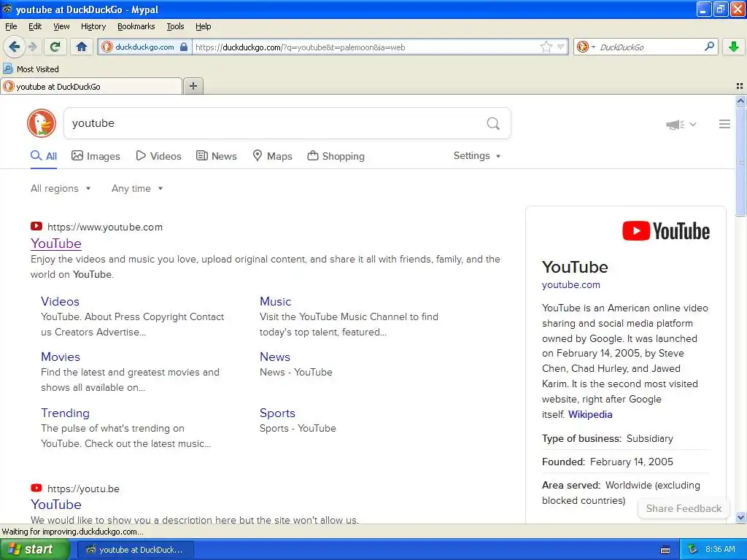The width and height of the screenshot is (747, 560).
Task: Open the Edit menu
Action: 35,26
